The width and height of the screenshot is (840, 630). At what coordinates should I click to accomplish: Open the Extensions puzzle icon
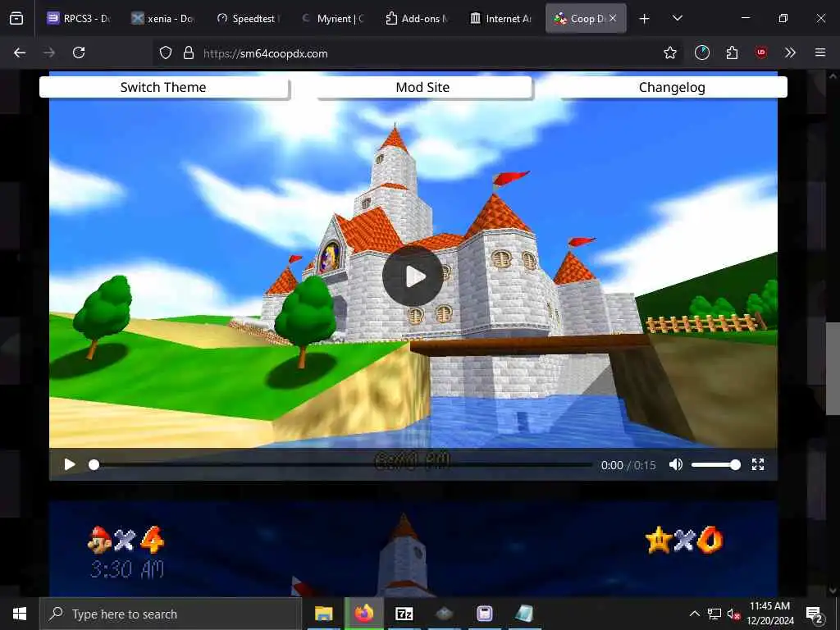coord(732,52)
